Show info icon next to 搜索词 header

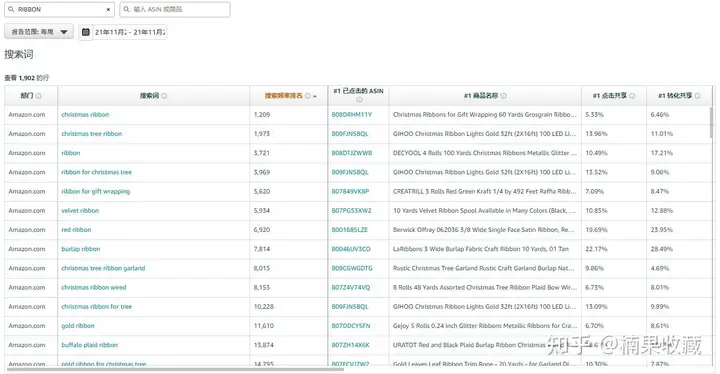[164, 96]
